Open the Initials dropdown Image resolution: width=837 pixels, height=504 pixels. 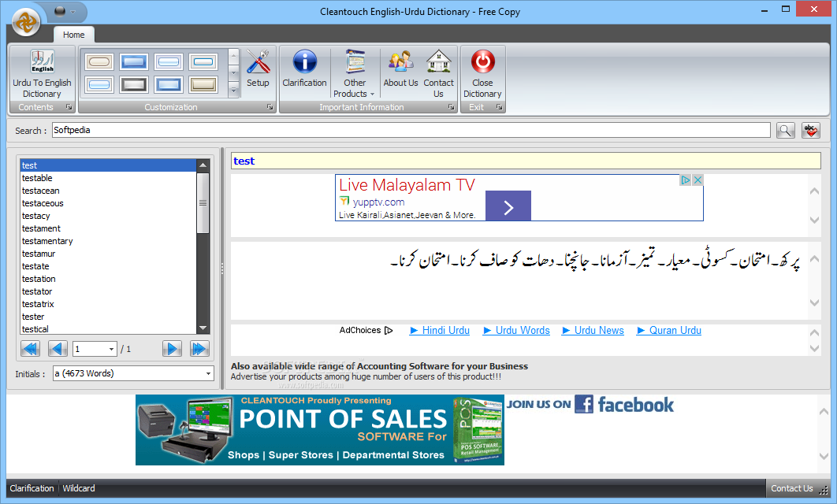click(x=208, y=373)
